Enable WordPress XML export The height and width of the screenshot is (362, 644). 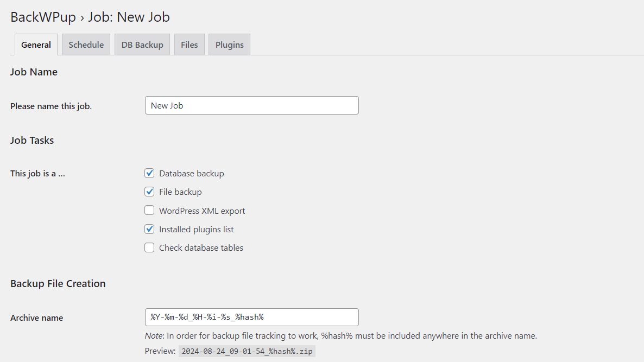tap(149, 210)
